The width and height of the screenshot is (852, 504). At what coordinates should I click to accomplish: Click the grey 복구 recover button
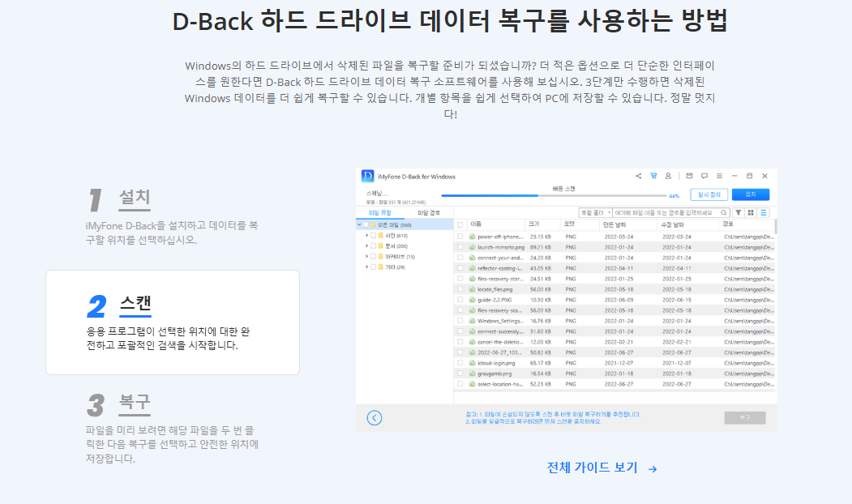pos(745,417)
